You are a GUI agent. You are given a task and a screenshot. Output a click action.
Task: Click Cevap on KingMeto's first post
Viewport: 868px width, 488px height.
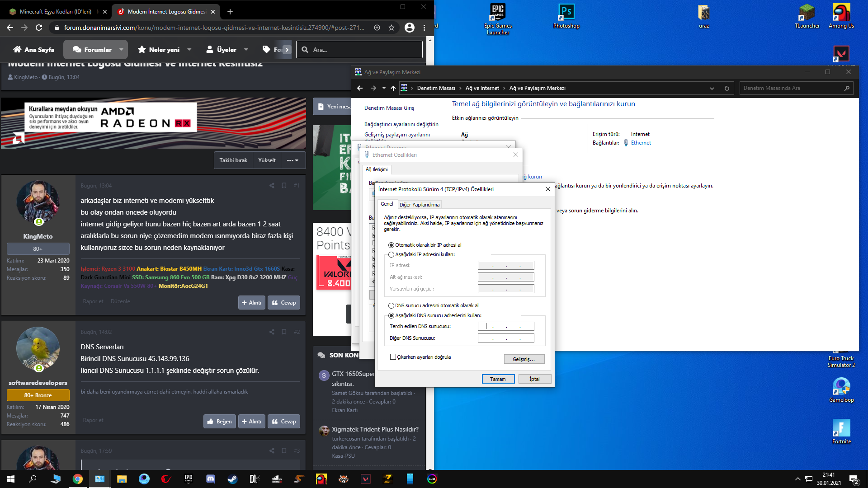283,303
